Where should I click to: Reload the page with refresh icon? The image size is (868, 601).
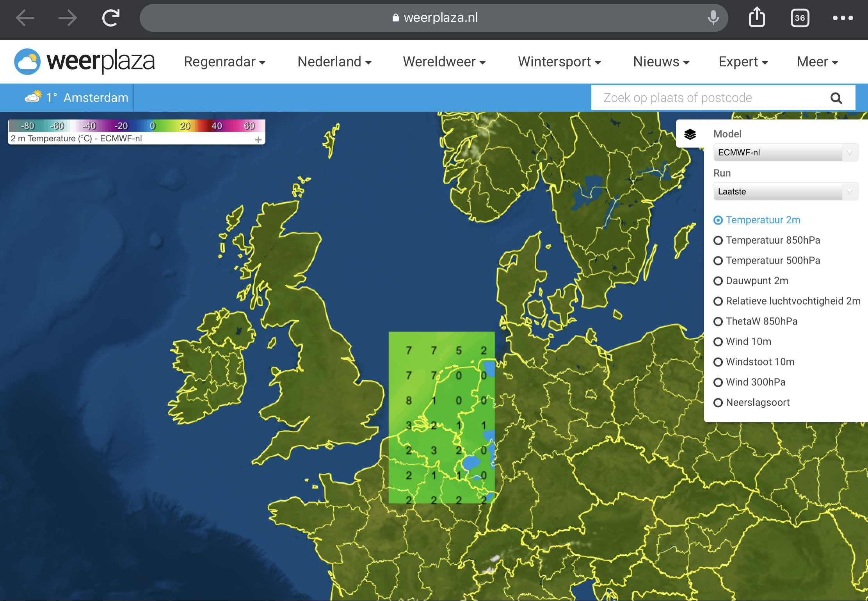(x=111, y=18)
